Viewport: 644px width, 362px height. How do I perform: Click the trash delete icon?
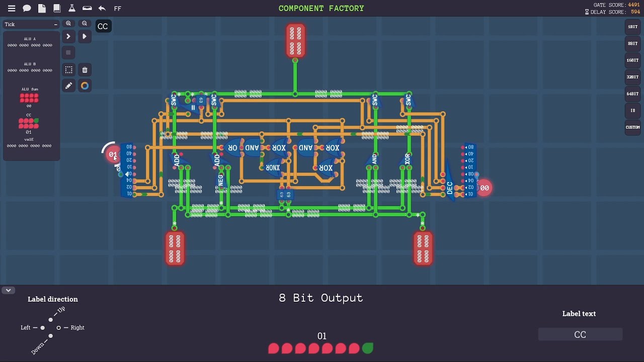[x=85, y=70]
